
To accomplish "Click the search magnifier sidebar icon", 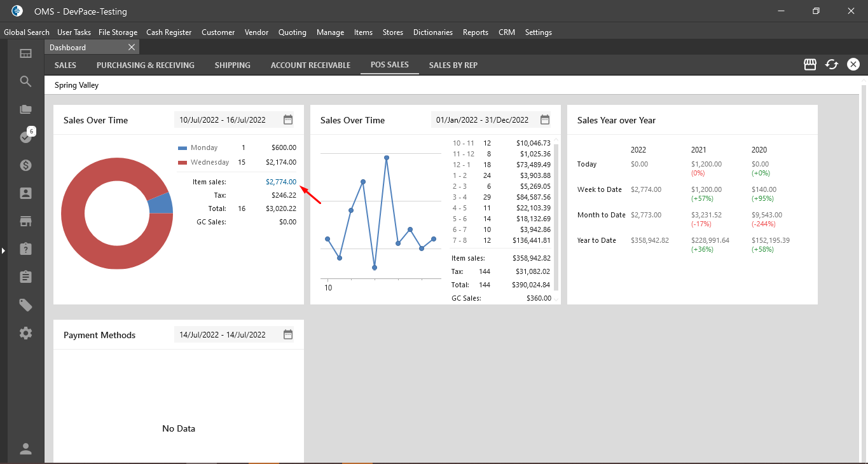I will pyautogui.click(x=25, y=81).
